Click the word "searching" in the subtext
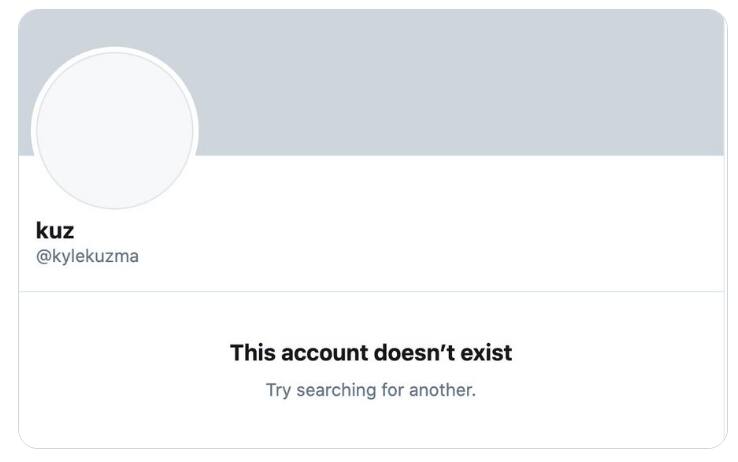Viewport: 738px width, 462px height. pos(333,389)
